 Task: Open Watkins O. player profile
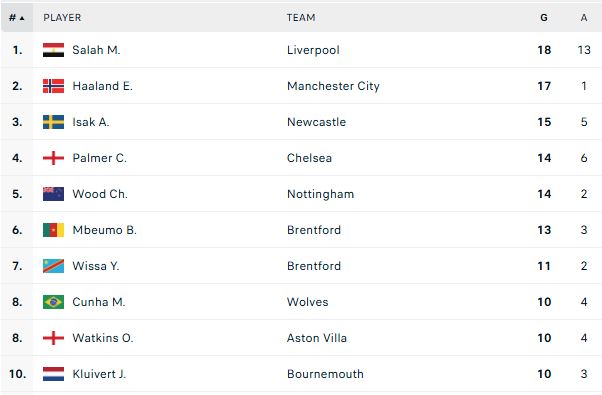(103, 338)
